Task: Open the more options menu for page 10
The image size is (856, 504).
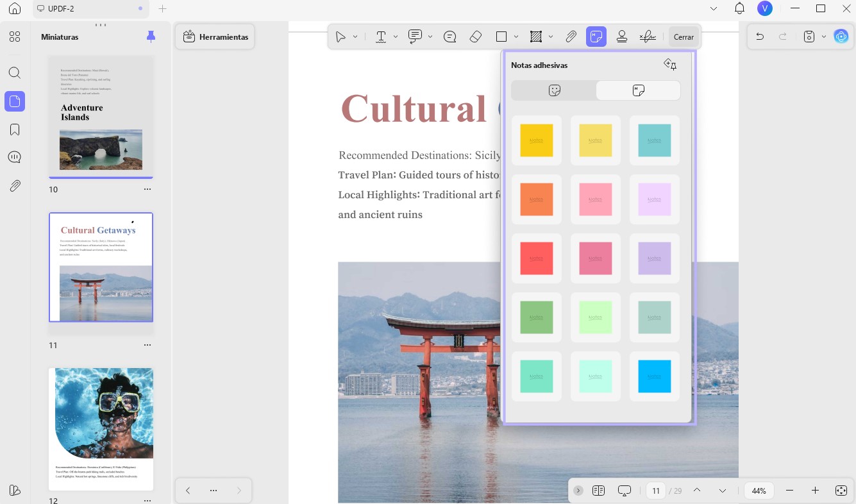Action: [147, 189]
